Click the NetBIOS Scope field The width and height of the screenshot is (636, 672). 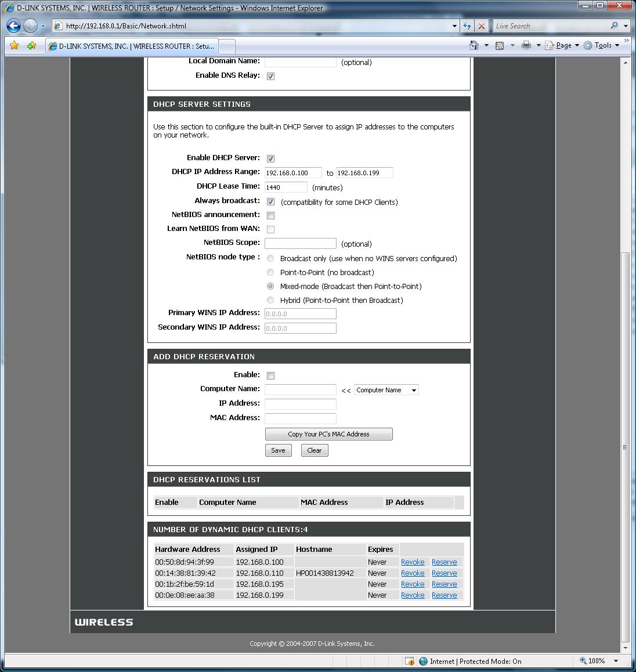[300, 243]
